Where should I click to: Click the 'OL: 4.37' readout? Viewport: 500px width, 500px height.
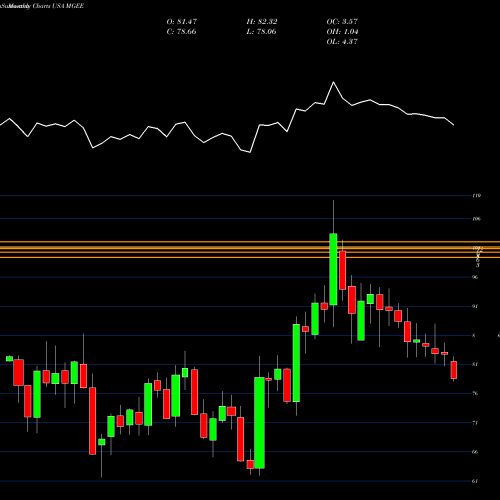342,42
